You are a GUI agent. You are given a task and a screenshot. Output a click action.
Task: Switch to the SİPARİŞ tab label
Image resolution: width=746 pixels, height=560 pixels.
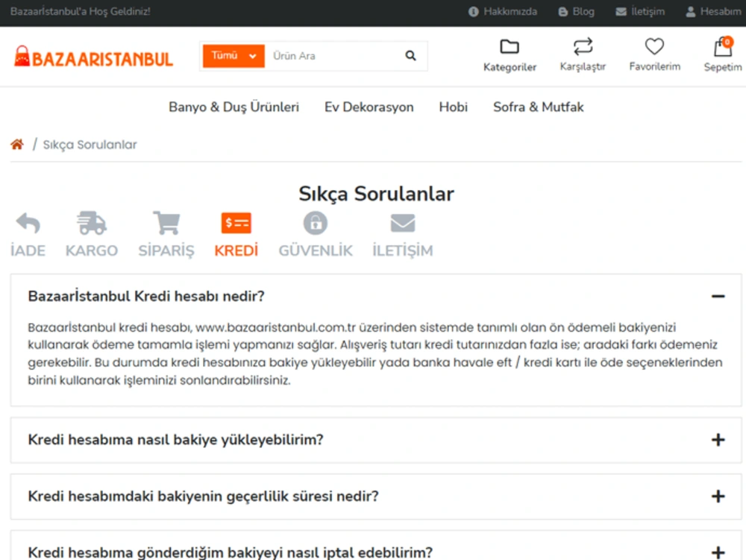pyautogui.click(x=166, y=251)
